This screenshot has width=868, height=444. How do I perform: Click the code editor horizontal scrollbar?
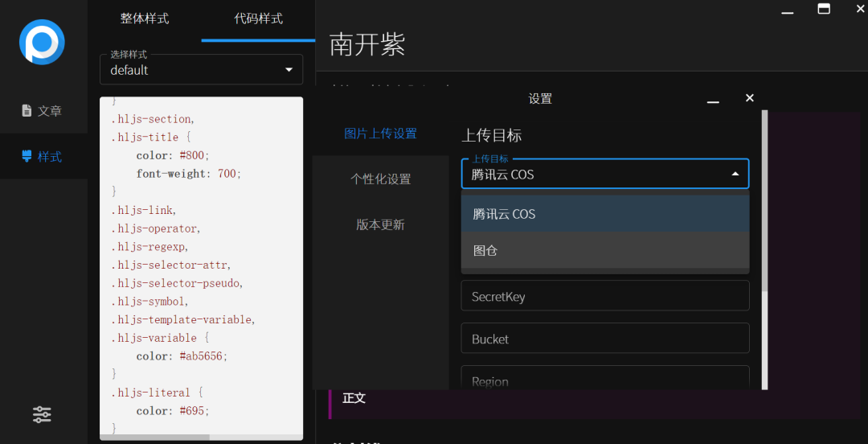click(x=154, y=437)
